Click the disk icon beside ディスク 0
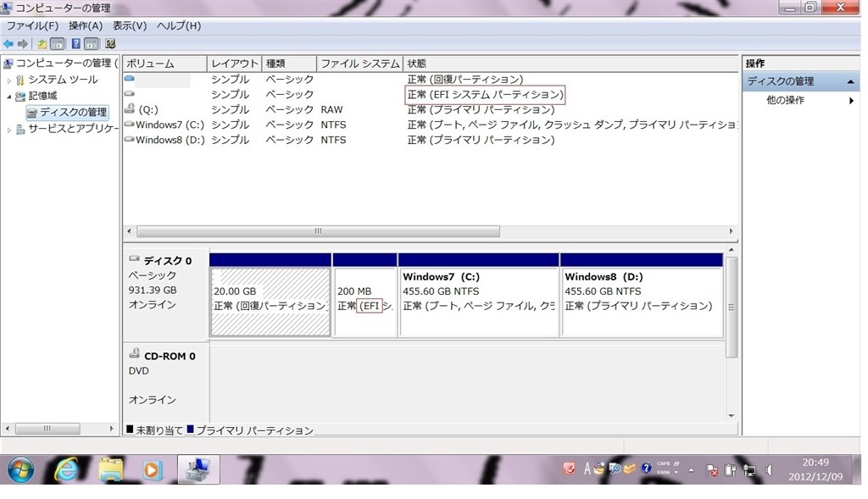Image resolution: width=868 pixels, height=499 pixels. [x=135, y=258]
